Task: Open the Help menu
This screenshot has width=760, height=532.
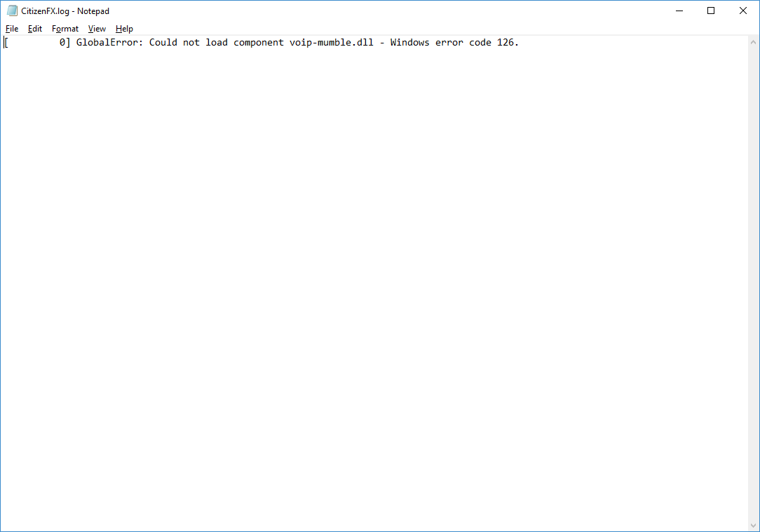Action: coord(124,29)
